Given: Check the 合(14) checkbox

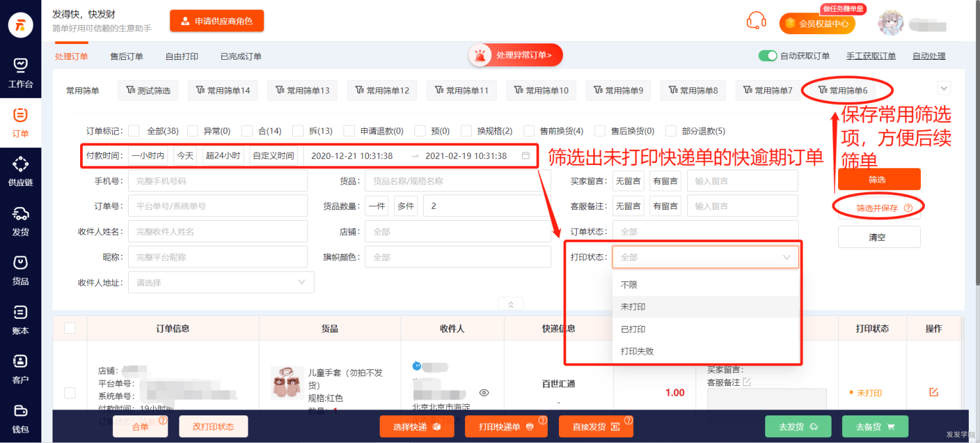Looking at the screenshot, I should [x=246, y=131].
